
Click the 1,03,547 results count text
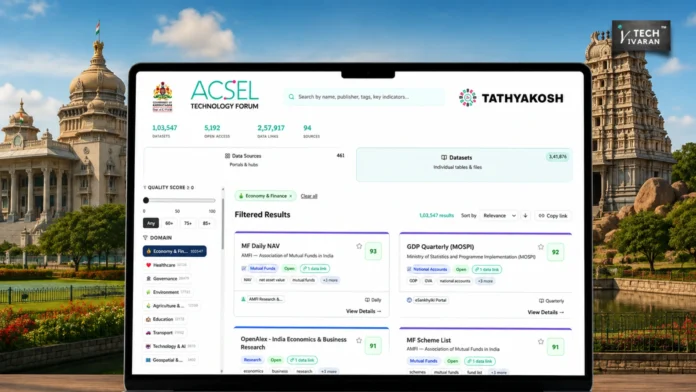tap(436, 216)
